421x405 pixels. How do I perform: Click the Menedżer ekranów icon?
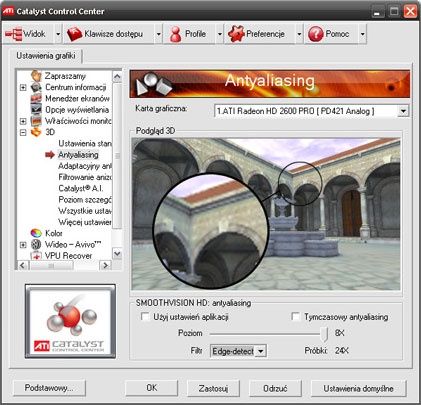click(x=36, y=98)
